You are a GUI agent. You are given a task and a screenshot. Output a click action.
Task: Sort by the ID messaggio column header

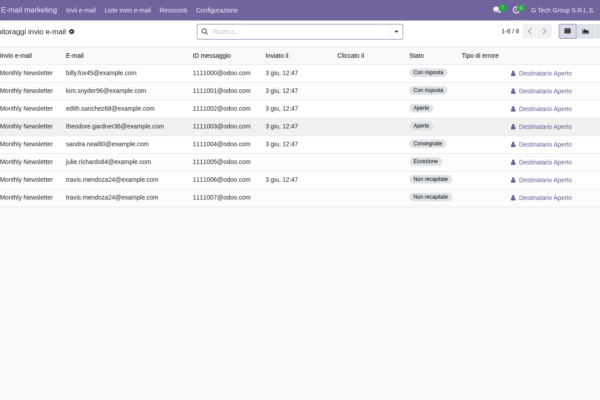212,56
